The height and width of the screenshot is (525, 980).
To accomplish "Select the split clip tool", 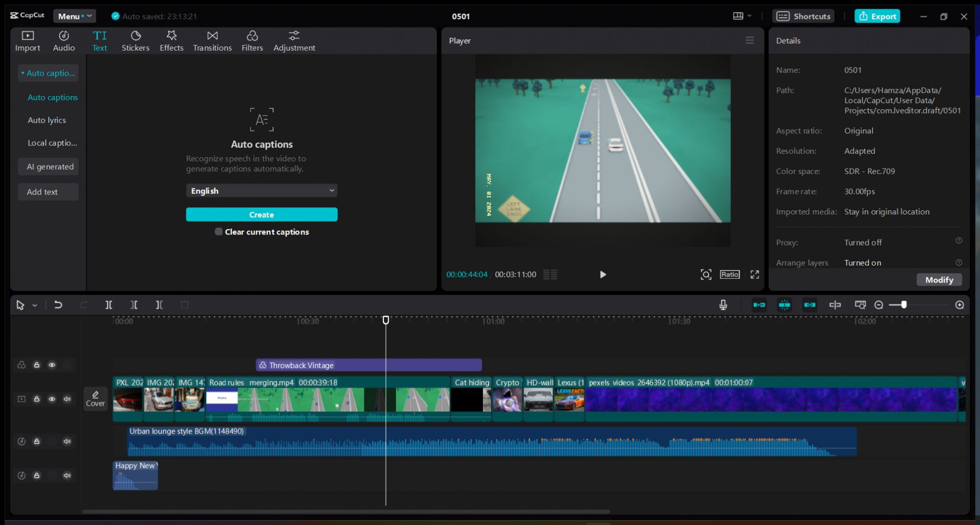I will pyautogui.click(x=109, y=305).
